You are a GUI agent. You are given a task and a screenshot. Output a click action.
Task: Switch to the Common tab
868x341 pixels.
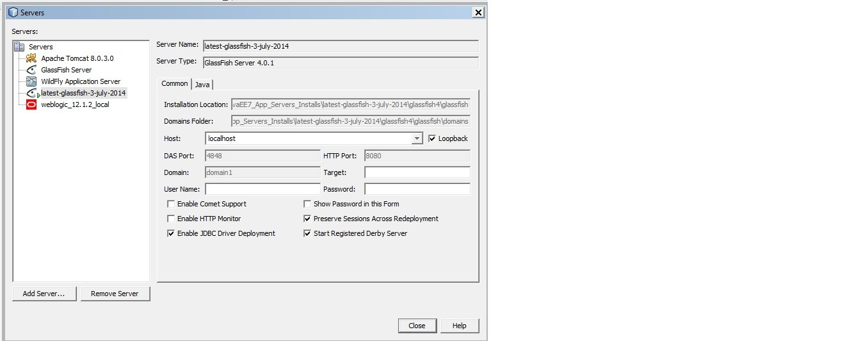coord(175,83)
